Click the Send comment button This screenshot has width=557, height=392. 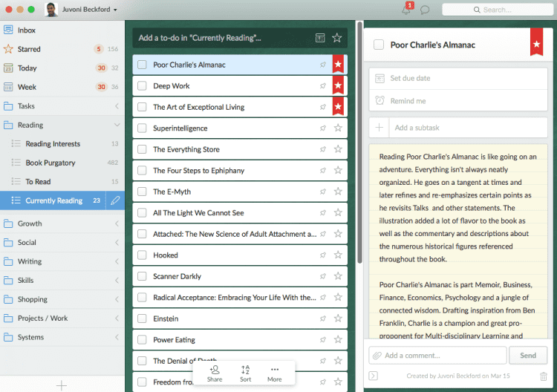(528, 356)
